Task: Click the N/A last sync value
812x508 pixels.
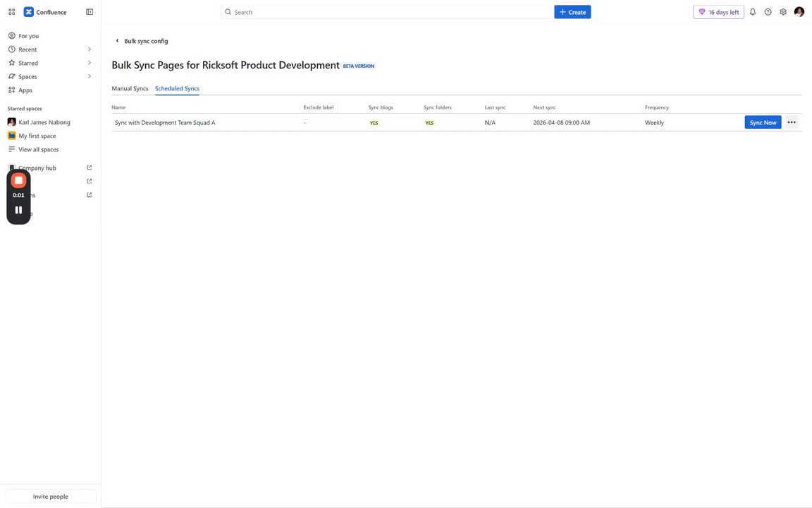Action: tap(490, 123)
